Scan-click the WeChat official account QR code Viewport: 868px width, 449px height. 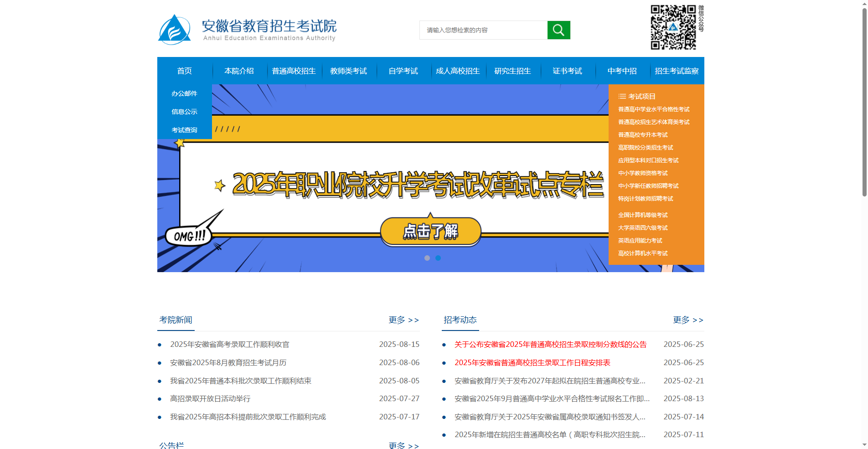coord(672,27)
